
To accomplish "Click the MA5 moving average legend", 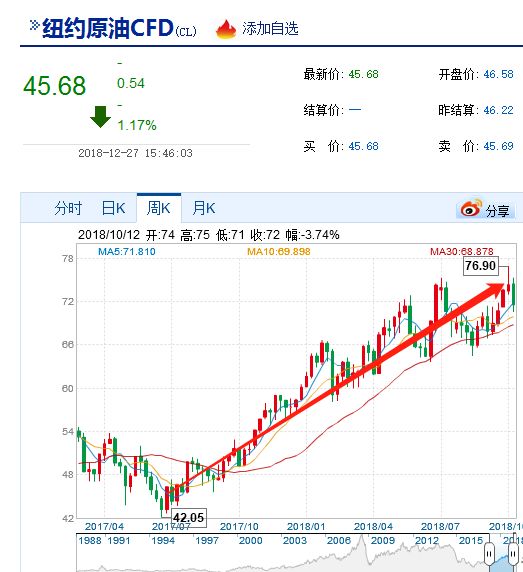I will pos(127,252).
